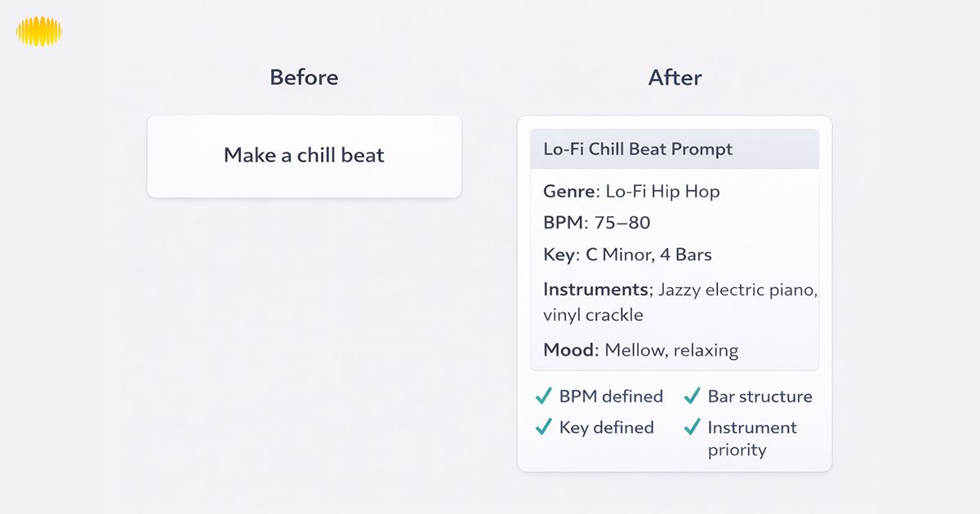Click the "Key defined" label text
Screen dimensions: 980x514
[x=606, y=427]
